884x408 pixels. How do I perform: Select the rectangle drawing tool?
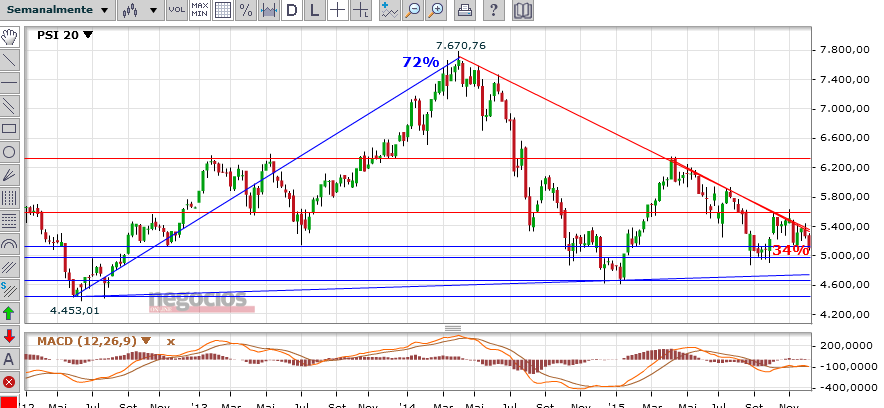click(9, 129)
